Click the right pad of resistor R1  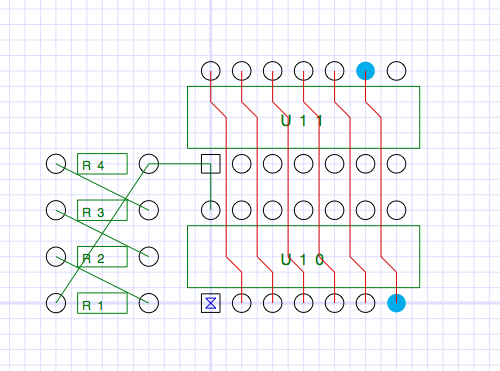[149, 303]
